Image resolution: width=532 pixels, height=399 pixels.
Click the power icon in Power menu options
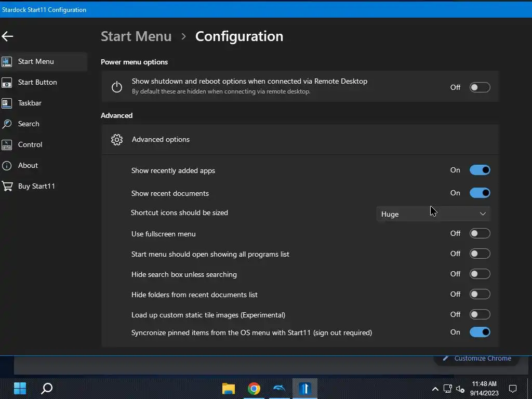(117, 87)
